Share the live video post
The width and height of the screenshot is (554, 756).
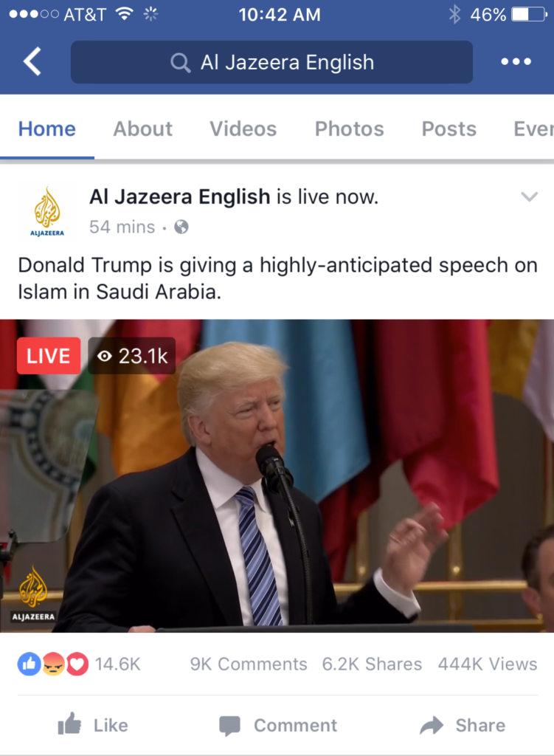(463, 725)
